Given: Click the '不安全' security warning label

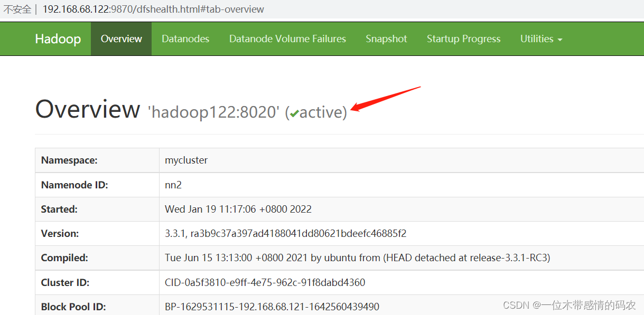Looking at the screenshot, I should pos(17,9).
